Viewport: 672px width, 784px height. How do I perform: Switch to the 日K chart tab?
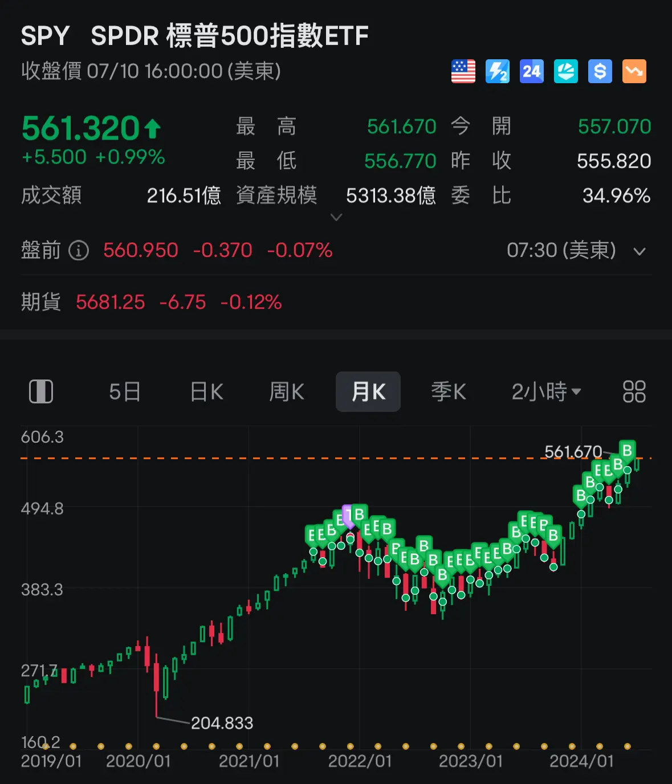click(x=206, y=392)
